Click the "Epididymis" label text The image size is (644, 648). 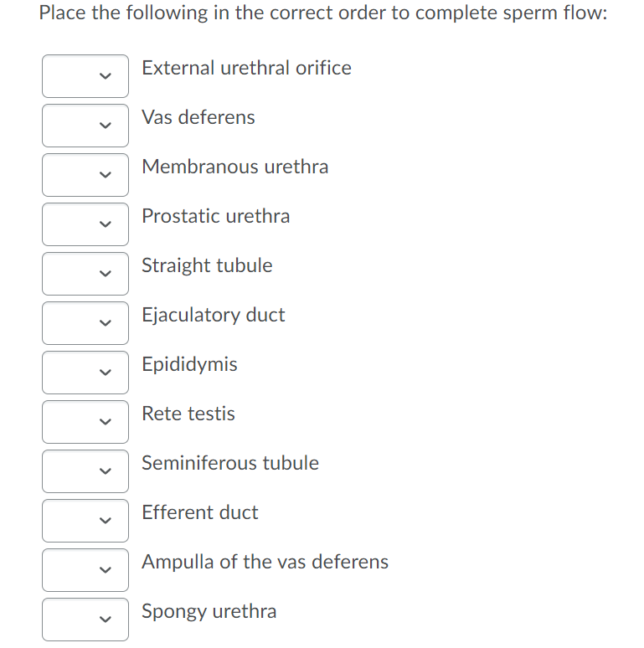click(189, 364)
